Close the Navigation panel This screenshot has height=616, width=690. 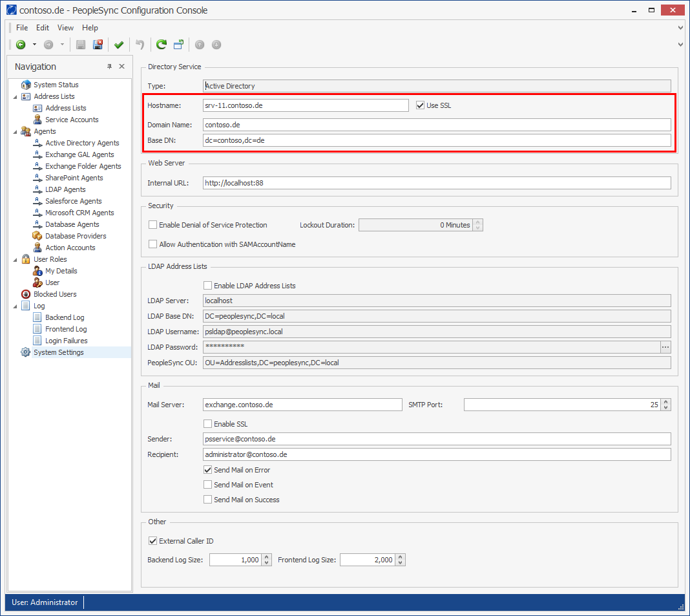[122, 67]
